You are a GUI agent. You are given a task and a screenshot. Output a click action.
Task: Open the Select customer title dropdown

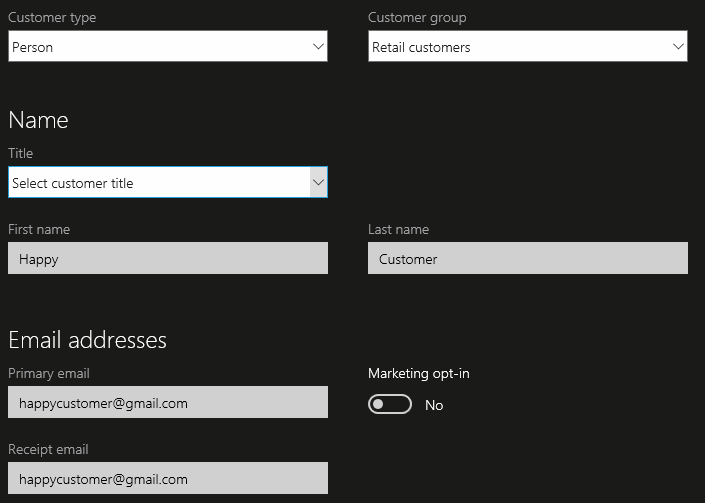pyautogui.click(x=160, y=183)
